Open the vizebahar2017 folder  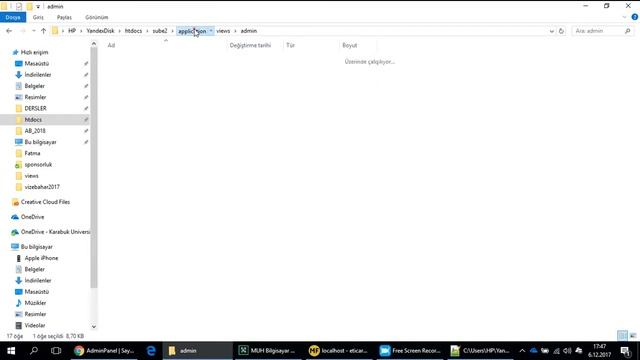(42, 187)
